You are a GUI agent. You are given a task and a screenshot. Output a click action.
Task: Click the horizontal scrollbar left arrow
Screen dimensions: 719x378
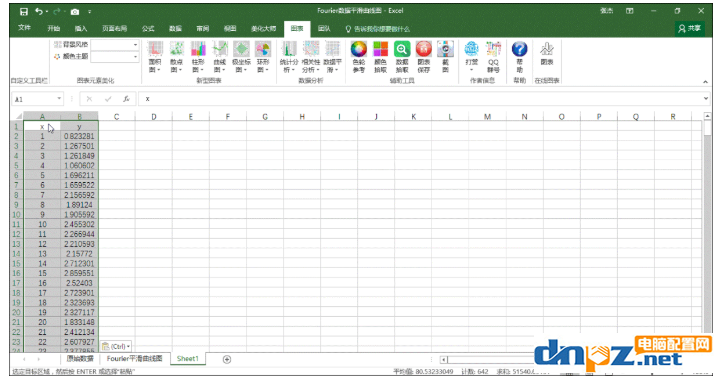click(443, 360)
